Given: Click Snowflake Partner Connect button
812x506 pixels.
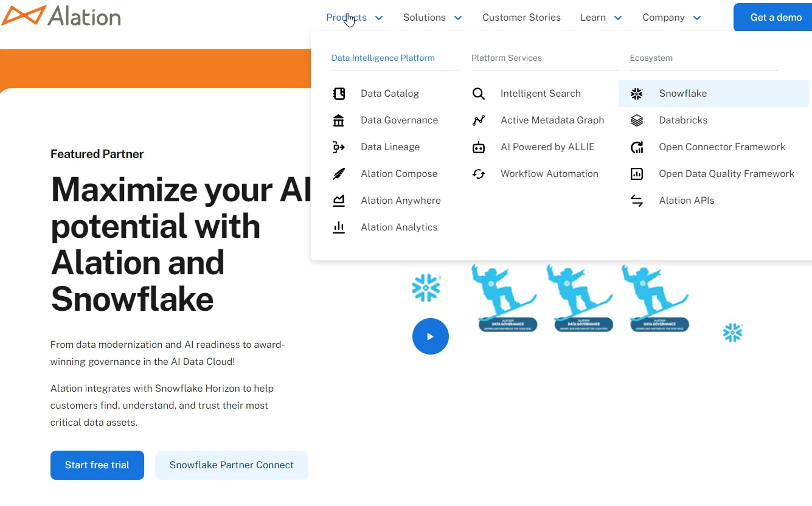Looking at the screenshot, I should tap(232, 465).
